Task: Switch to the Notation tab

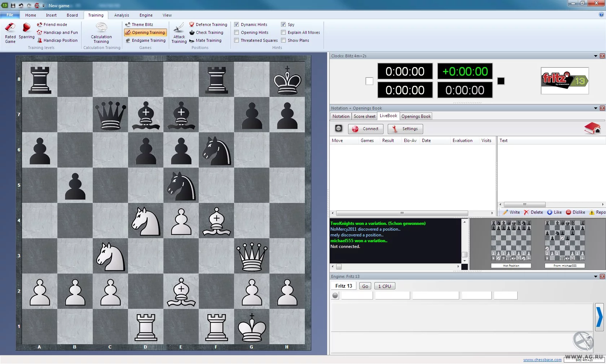Action: [341, 116]
